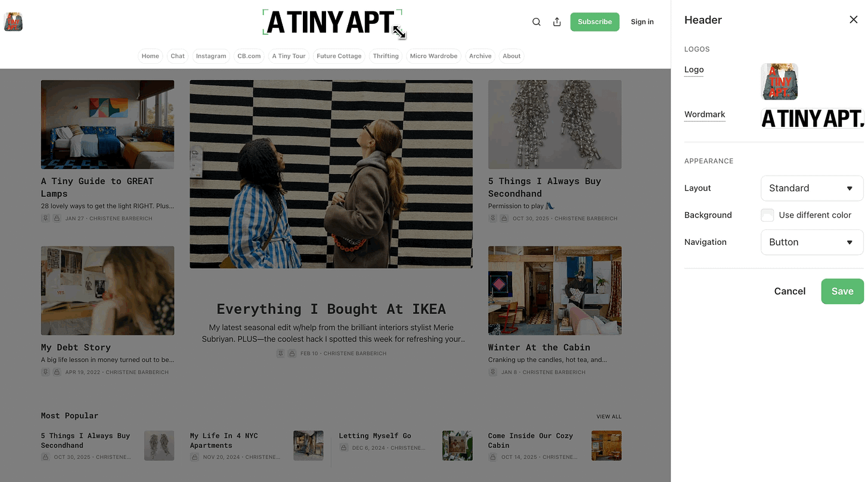Open the Micro Wardrobe nav tab
The width and height of the screenshot is (868, 482).
(433, 56)
